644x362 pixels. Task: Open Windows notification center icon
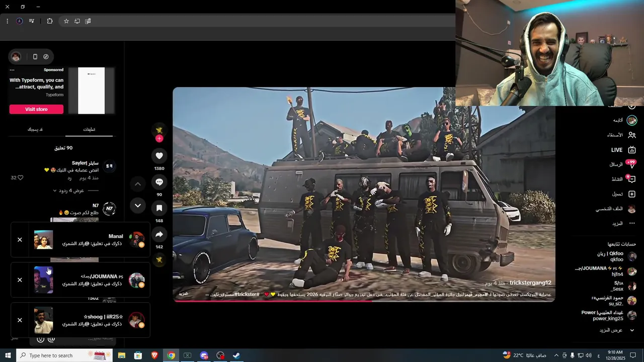pos(633,355)
